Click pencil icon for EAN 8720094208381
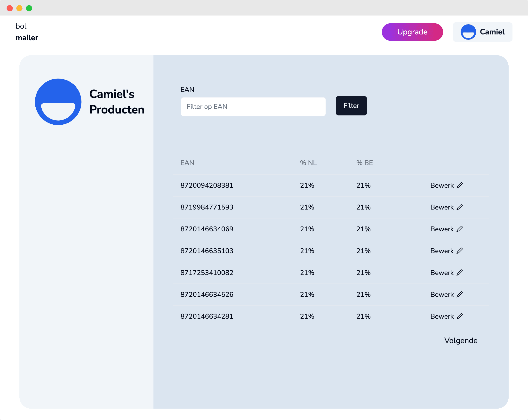Viewport: 528px width, 420px height. point(460,186)
